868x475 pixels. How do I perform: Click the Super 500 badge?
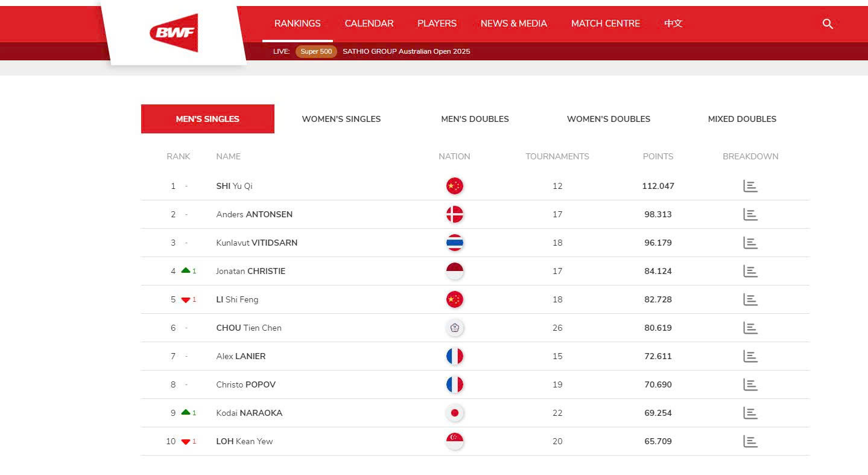[x=316, y=51]
